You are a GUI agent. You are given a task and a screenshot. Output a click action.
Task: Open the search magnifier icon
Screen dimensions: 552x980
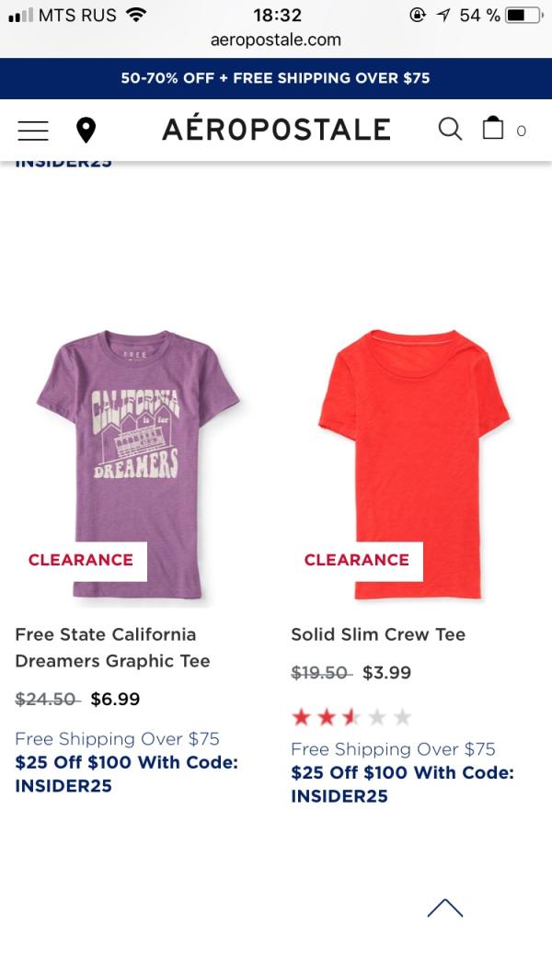click(450, 130)
